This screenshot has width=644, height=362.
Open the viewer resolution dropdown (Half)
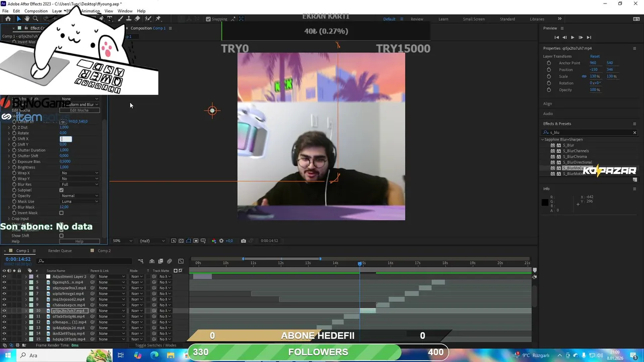152,241
